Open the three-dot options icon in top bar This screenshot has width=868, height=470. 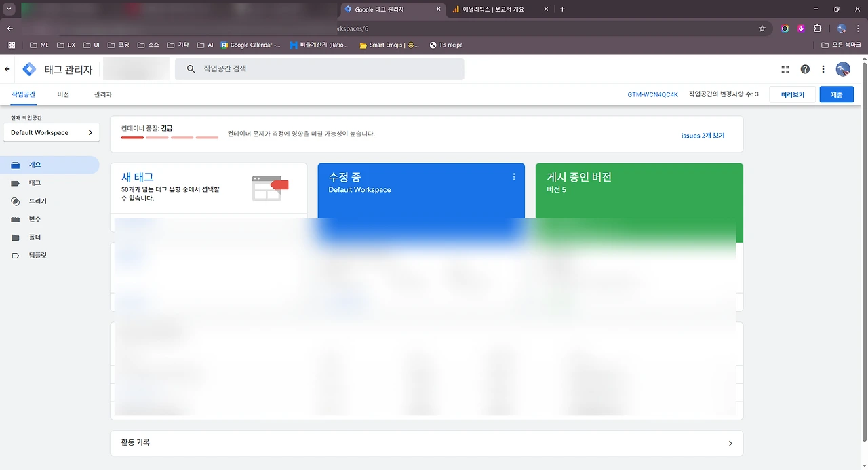point(823,68)
